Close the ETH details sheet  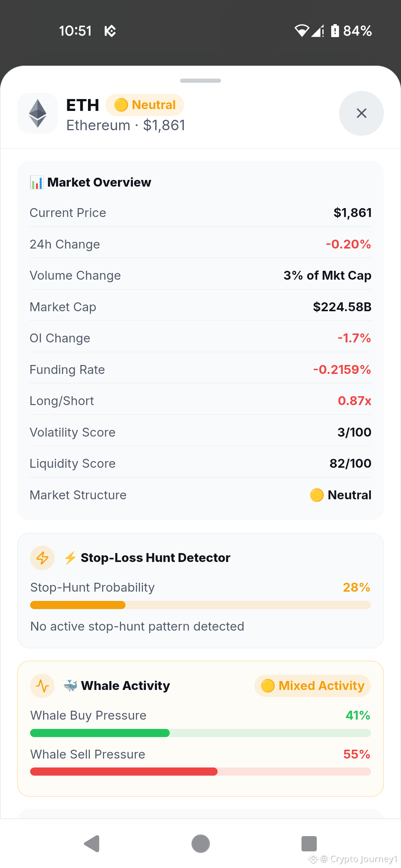click(x=361, y=113)
